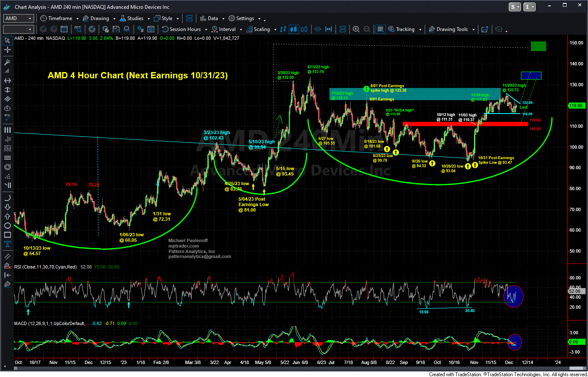Screen dimensions: 588x377
Task: Click the share chart image icon
Action: [485, 29]
